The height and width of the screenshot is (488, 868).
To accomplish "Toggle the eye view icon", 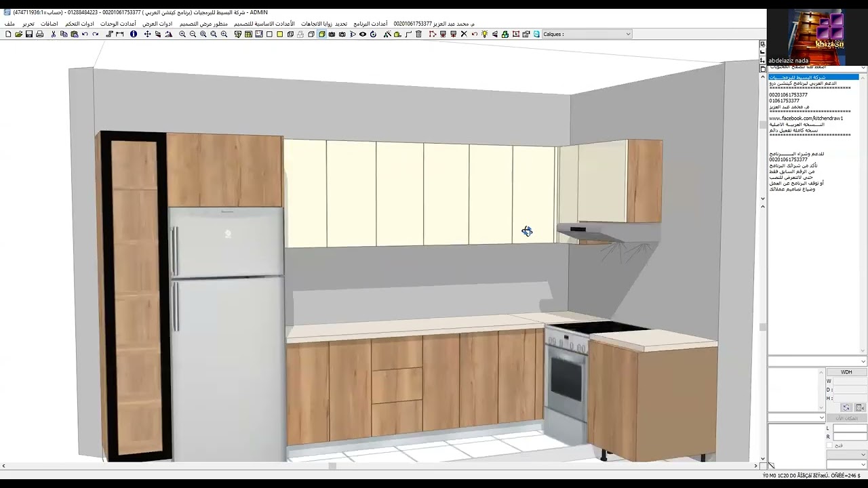I will click(x=363, y=34).
